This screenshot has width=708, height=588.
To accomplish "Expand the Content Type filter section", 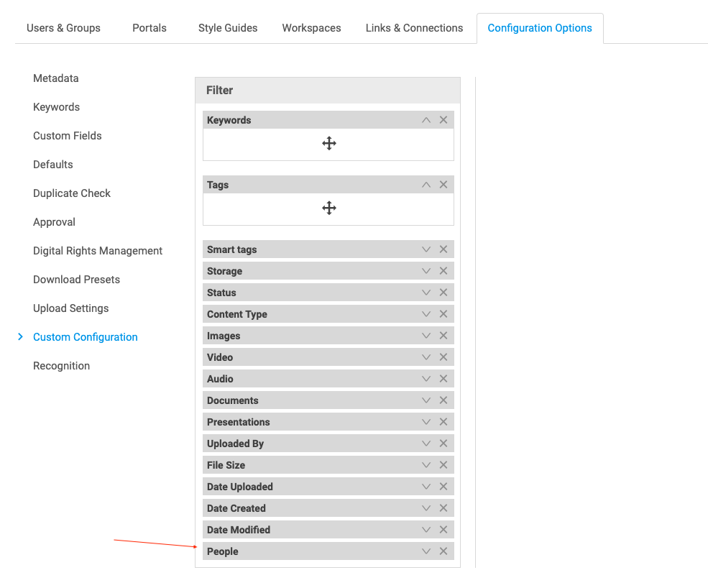I will tap(426, 313).
